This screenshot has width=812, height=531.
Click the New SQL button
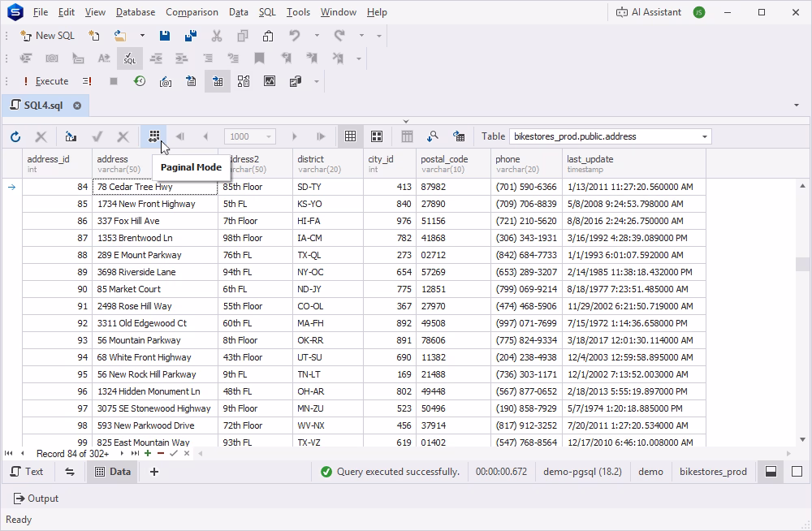tap(47, 35)
